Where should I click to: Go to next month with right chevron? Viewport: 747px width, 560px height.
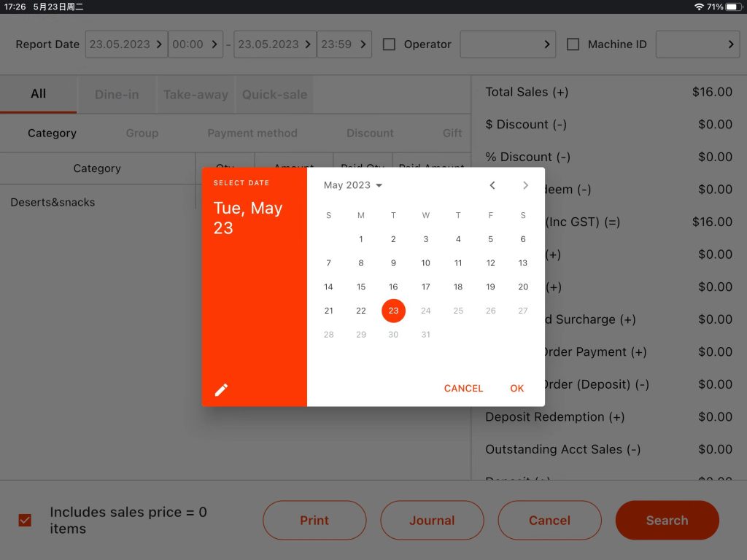coord(525,185)
